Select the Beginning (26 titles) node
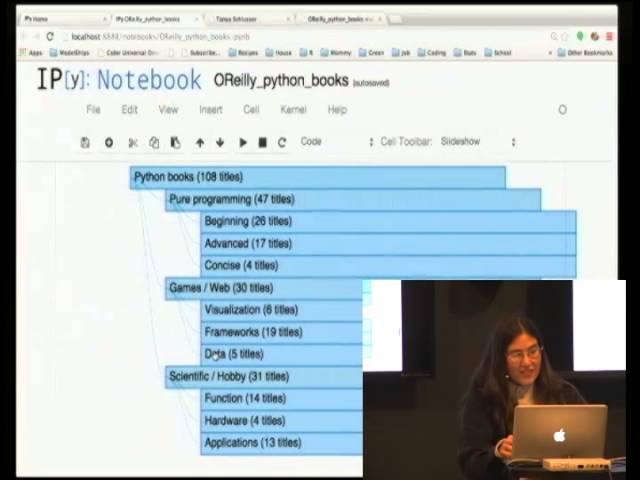640x480 pixels. click(x=388, y=222)
